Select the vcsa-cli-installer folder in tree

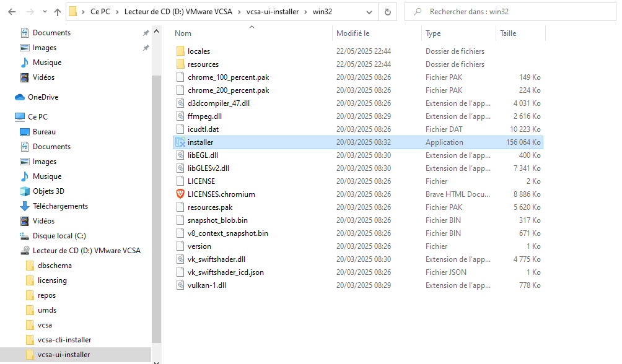(64, 340)
